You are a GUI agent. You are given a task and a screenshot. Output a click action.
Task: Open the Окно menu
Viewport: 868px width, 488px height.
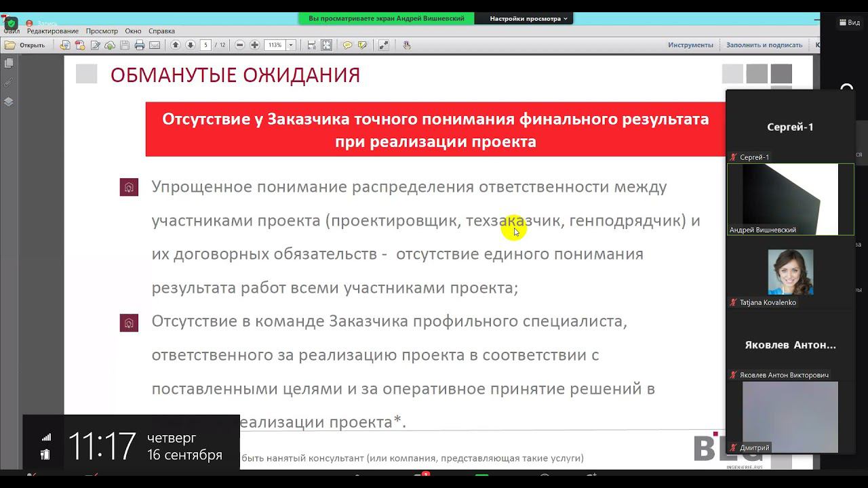[x=133, y=31]
